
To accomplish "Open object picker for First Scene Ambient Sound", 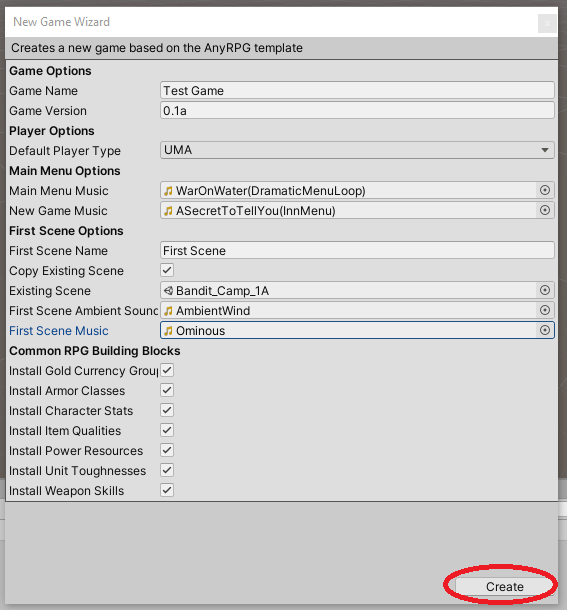I will 545,310.
